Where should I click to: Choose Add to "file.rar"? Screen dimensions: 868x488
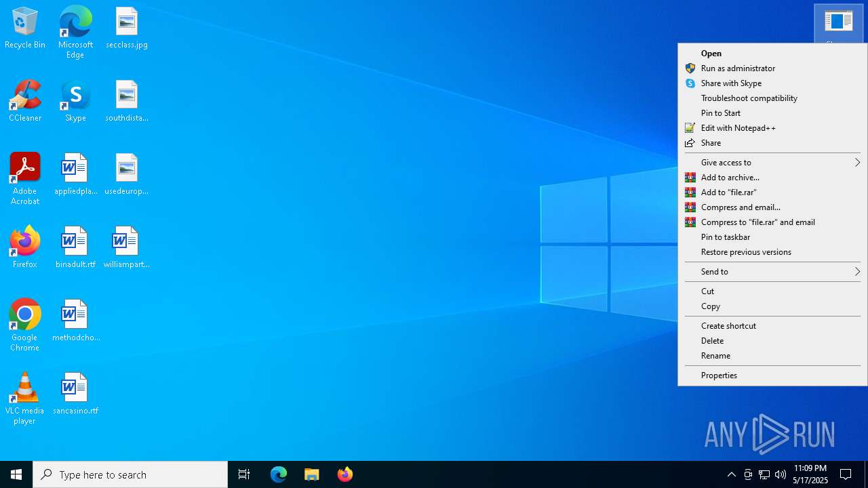pyautogui.click(x=772, y=192)
